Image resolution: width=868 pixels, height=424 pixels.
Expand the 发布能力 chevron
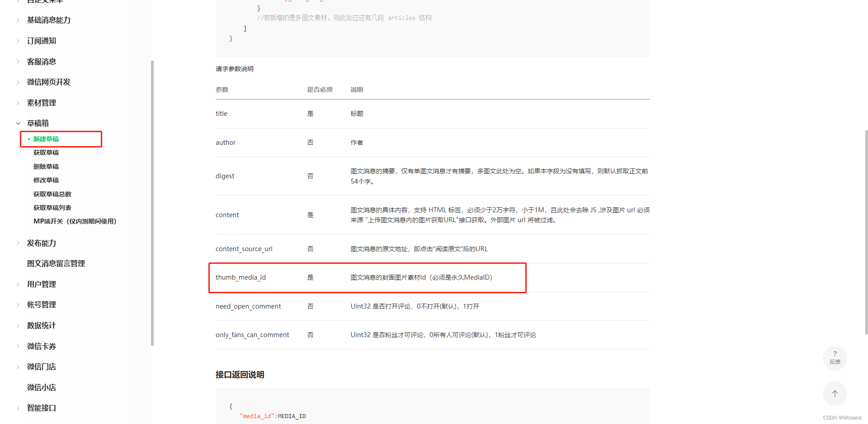[18, 243]
